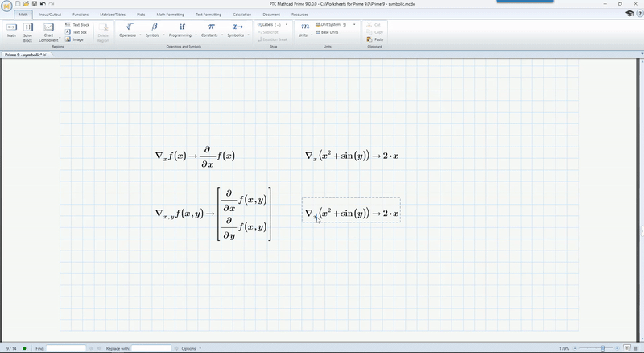Open the Programming operators menu
644x353 pixels.
pos(183,30)
